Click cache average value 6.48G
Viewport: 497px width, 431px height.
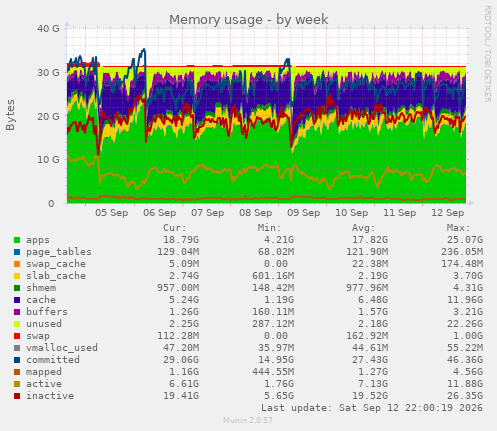click(373, 300)
